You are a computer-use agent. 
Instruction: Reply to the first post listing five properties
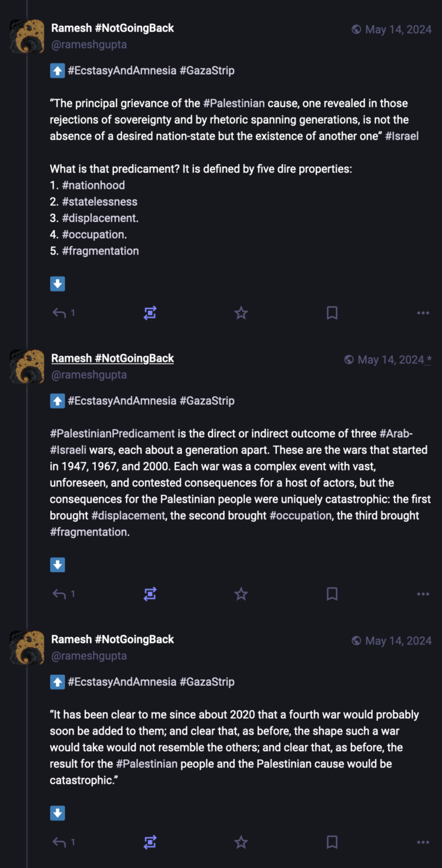(x=59, y=313)
